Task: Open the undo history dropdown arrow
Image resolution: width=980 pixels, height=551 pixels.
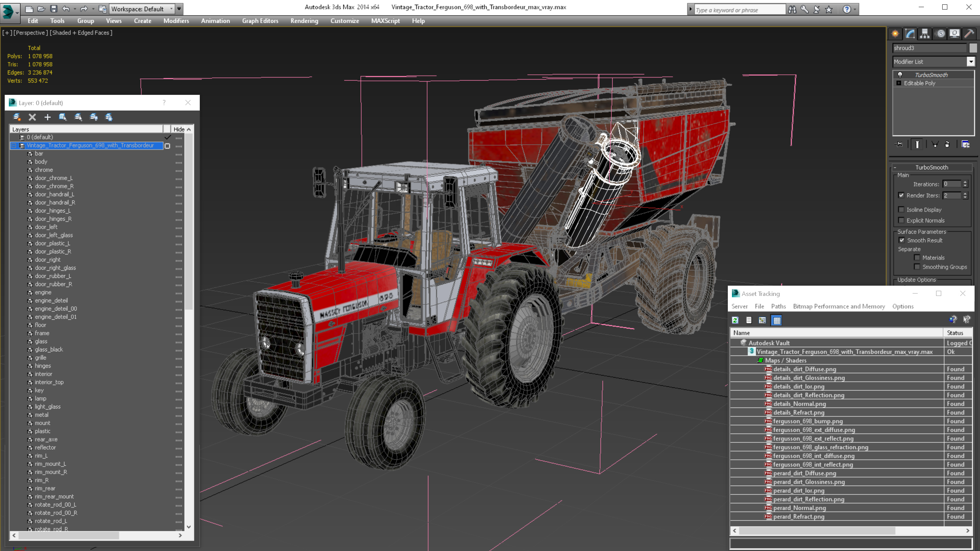Action: point(75,9)
